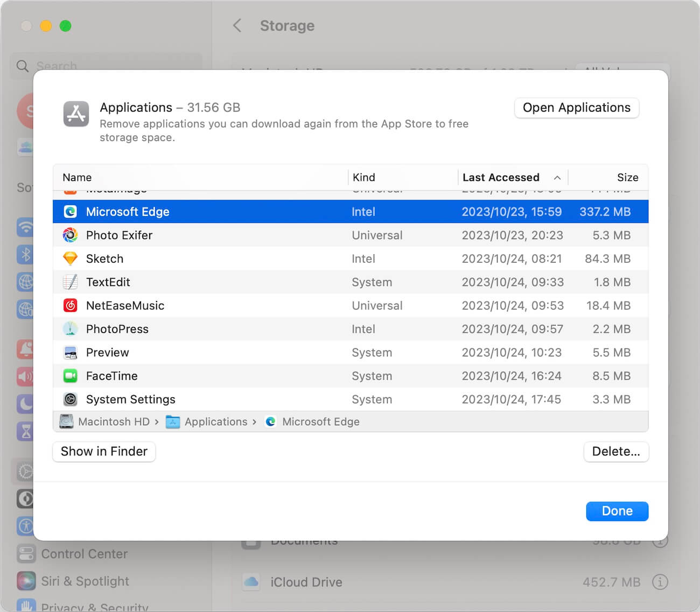
Task: Select the Sketch row name
Action: pos(104,258)
